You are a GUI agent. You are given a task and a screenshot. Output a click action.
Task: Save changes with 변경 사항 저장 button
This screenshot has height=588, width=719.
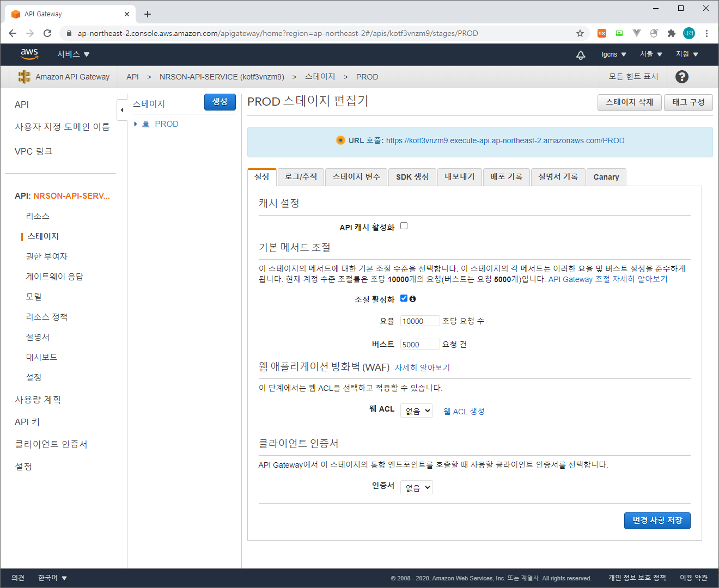[657, 520]
